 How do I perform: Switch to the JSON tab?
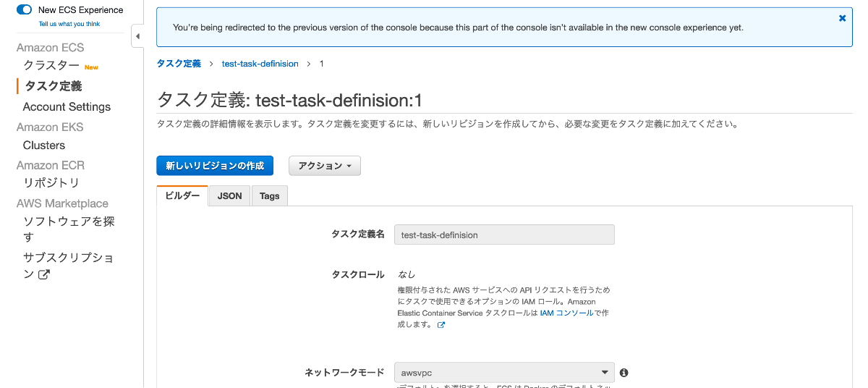pos(230,195)
